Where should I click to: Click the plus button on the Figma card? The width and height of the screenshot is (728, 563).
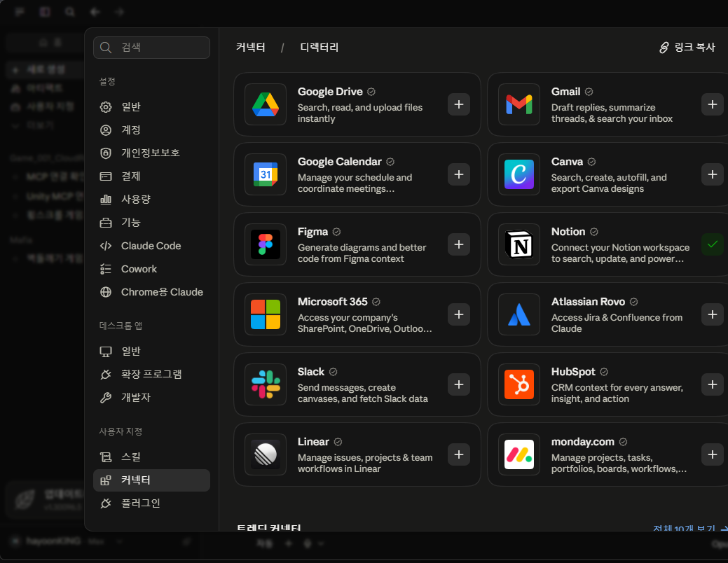tap(459, 244)
